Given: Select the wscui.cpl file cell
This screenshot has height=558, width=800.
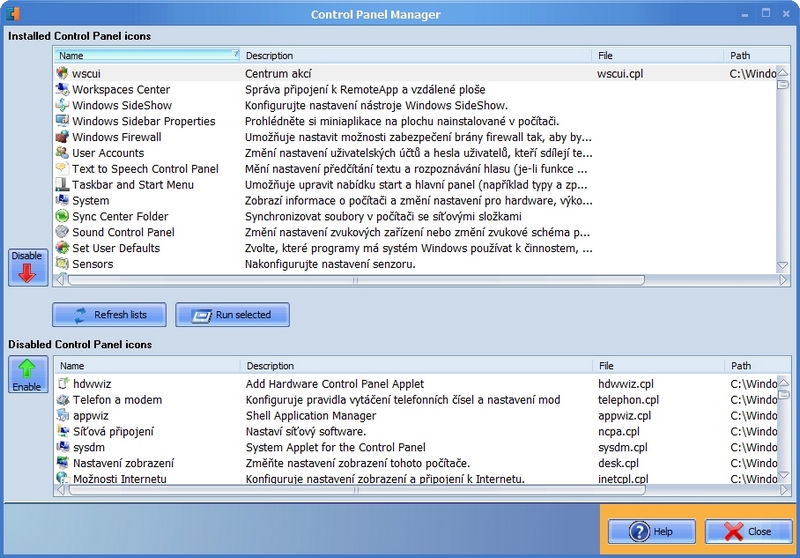Looking at the screenshot, I should 620,74.
